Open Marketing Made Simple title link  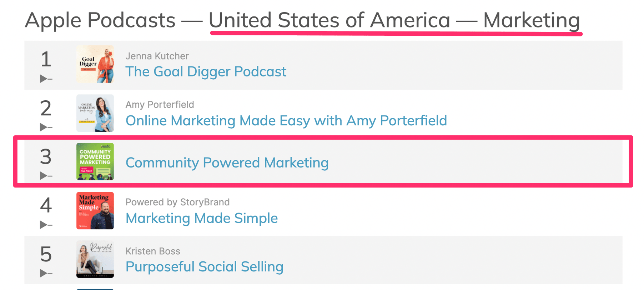pyautogui.click(x=201, y=218)
